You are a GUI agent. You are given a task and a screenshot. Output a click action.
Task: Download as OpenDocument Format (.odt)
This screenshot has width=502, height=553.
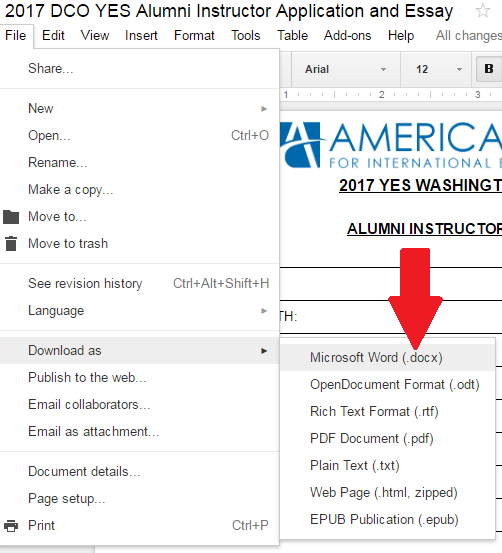387,384
